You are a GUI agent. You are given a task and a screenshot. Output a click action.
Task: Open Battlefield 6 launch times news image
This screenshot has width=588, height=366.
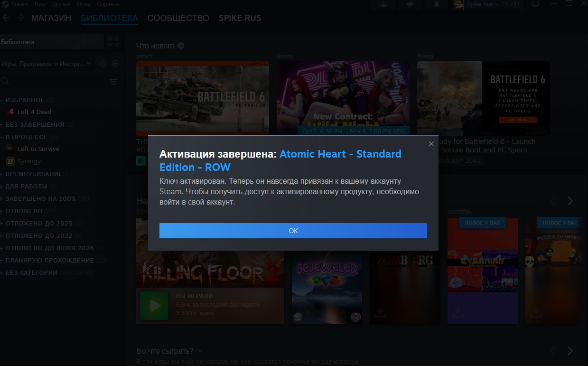pos(484,99)
